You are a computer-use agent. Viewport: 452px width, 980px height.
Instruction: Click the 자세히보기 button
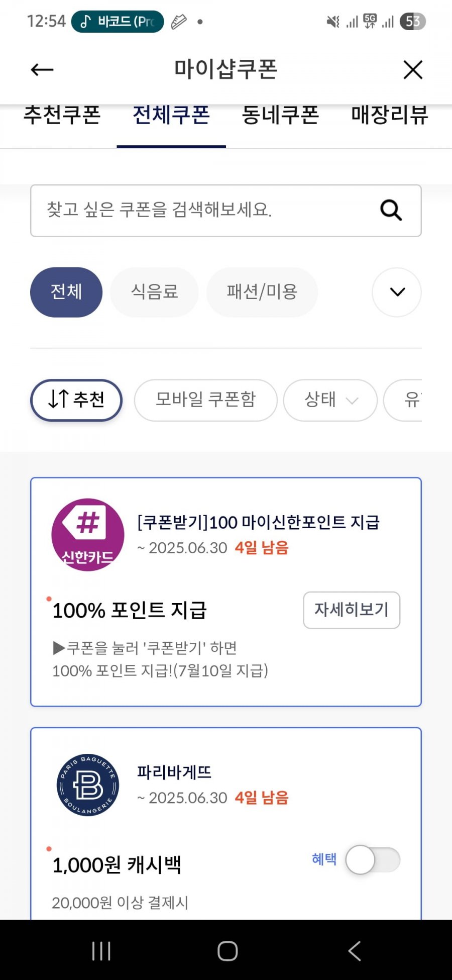point(352,610)
